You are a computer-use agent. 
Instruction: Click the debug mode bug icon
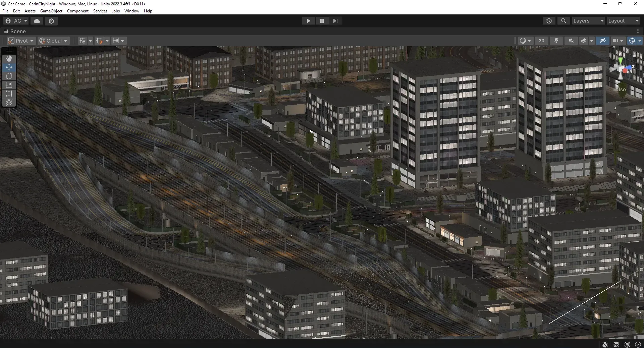click(605, 344)
